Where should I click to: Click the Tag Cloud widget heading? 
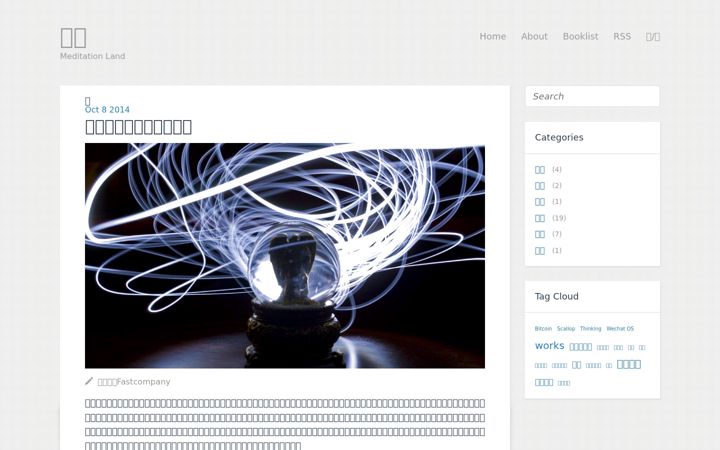tap(557, 297)
